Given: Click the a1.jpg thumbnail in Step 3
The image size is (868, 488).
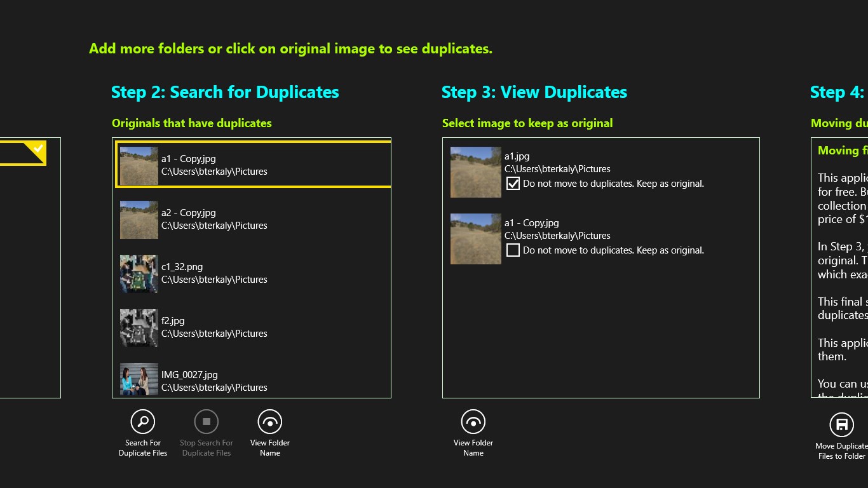Looking at the screenshot, I should (475, 172).
